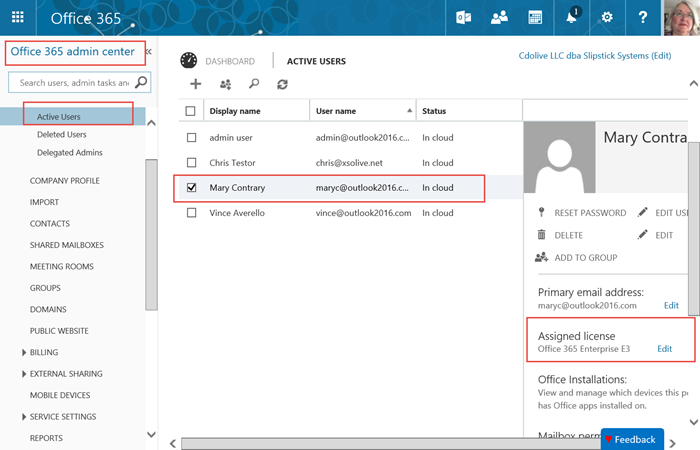Tick the Vince Averello checkbox
The height and width of the screenshot is (450, 700).
pos(192,213)
